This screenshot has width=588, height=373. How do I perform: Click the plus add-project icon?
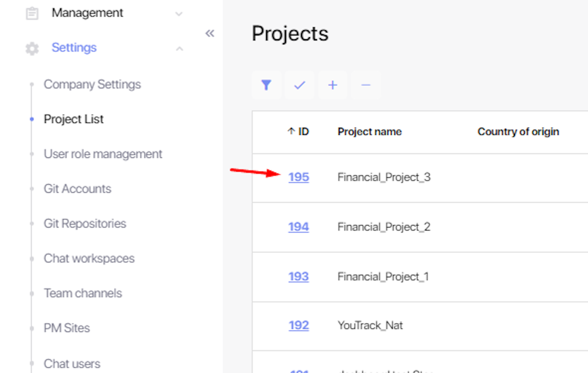click(333, 85)
